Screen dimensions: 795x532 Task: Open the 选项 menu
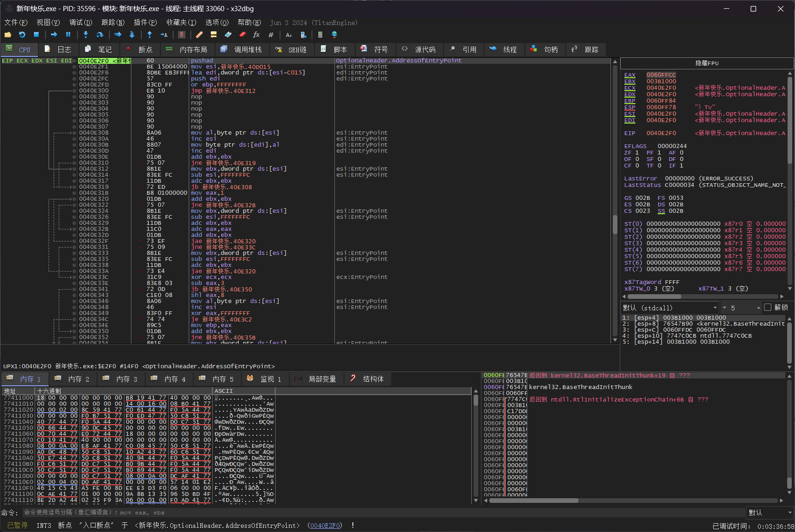click(217, 22)
